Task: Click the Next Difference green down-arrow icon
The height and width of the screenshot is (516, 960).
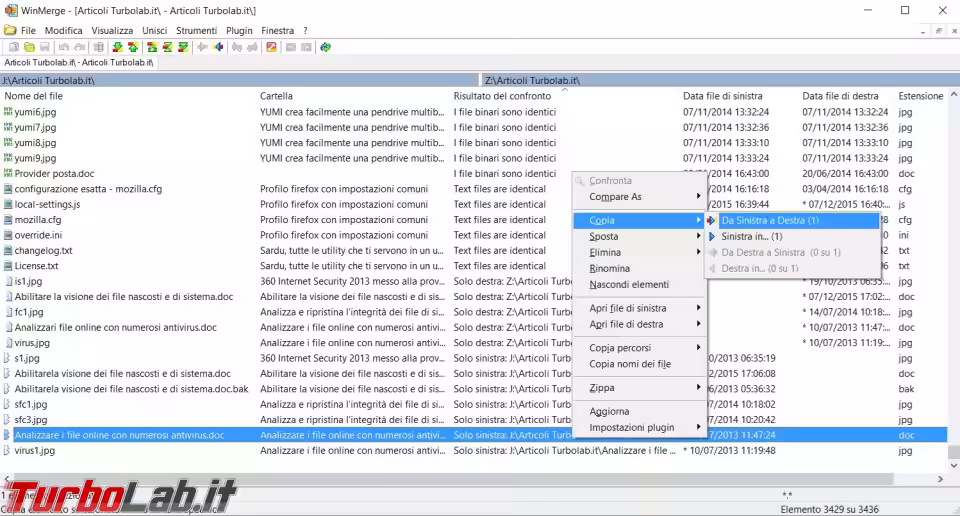Action: pyautogui.click(x=117, y=47)
